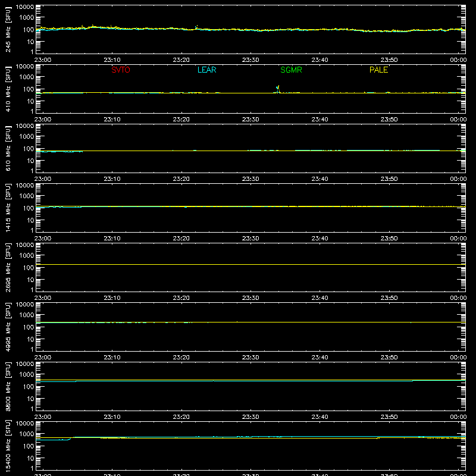This screenshot has height=476, width=476.
Task: Click the 23:50 time label under the 410 MHz panel
Action: click(x=389, y=120)
